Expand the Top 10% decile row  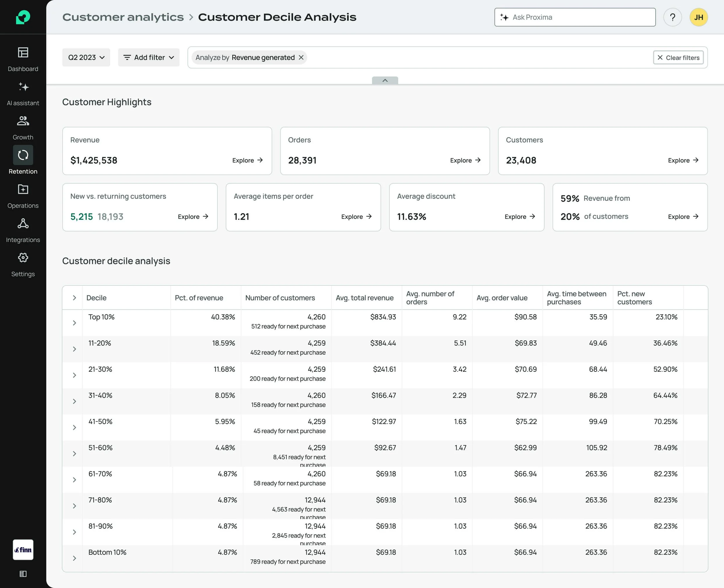pos(74,323)
